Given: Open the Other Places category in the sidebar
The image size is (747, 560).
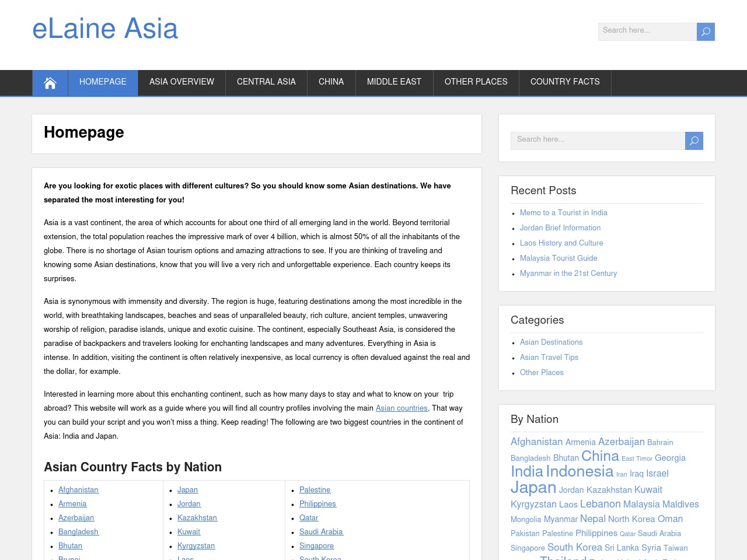Looking at the screenshot, I should (542, 373).
